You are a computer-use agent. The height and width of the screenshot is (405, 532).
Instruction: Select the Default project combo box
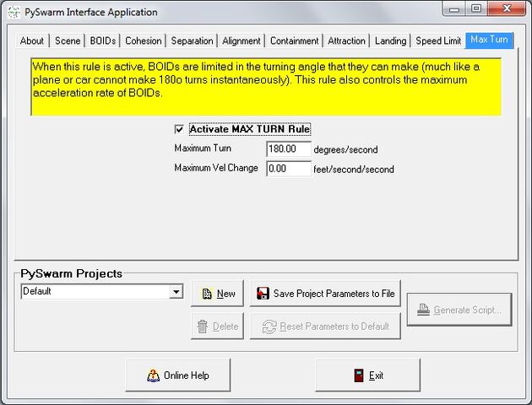[102, 291]
